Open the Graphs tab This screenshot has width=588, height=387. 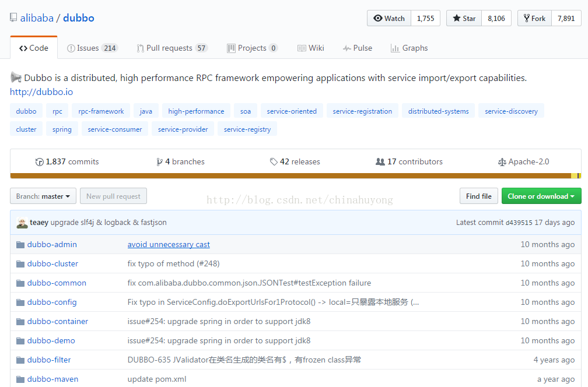click(x=409, y=48)
